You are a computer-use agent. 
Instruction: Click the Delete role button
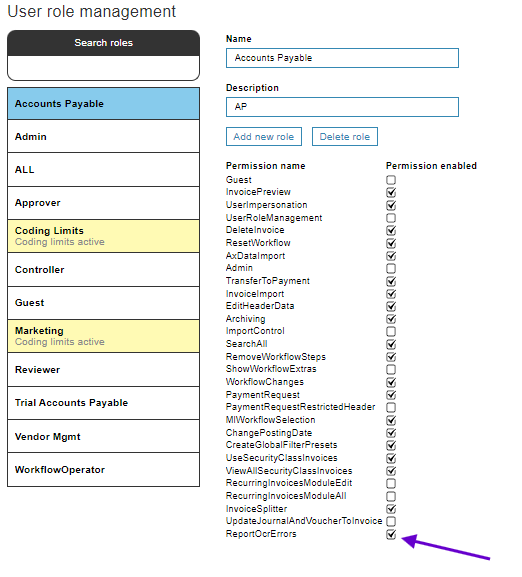[345, 137]
